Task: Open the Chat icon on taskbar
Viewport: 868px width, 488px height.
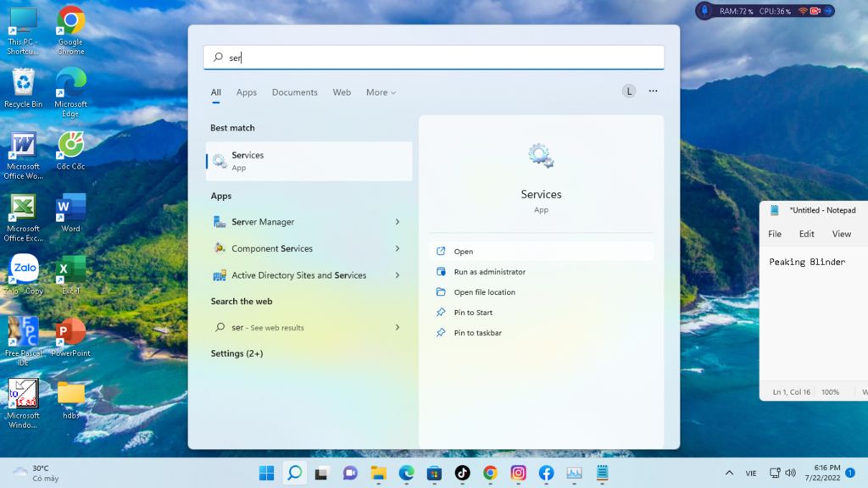Action: point(350,473)
